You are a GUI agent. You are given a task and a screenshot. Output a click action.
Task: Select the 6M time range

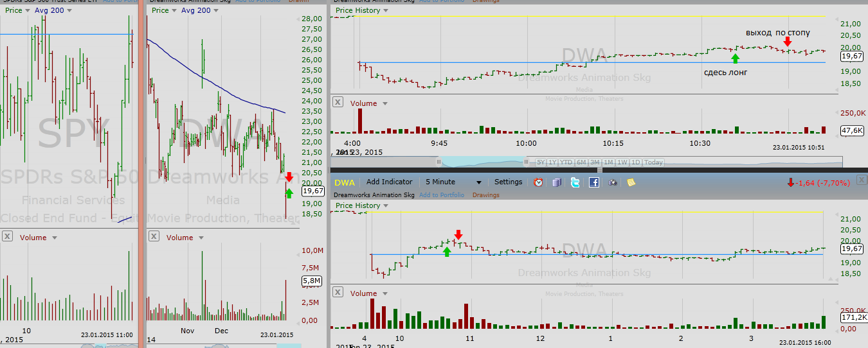coord(581,162)
